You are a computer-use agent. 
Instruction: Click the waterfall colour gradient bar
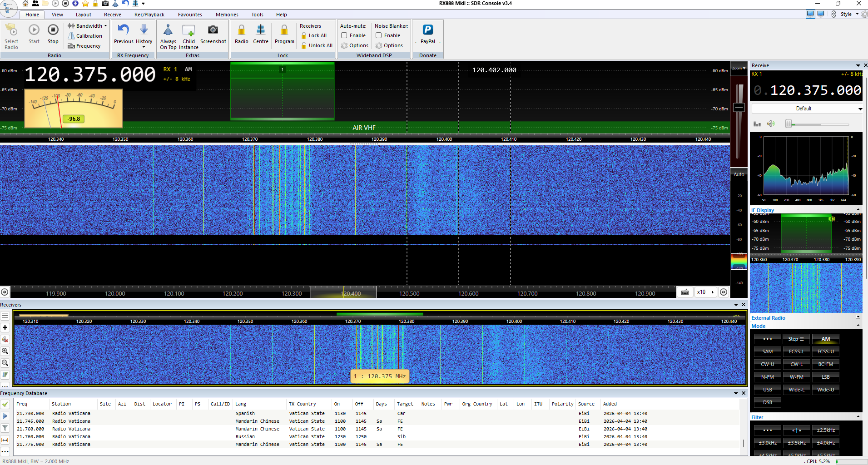click(x=739, y=262)
